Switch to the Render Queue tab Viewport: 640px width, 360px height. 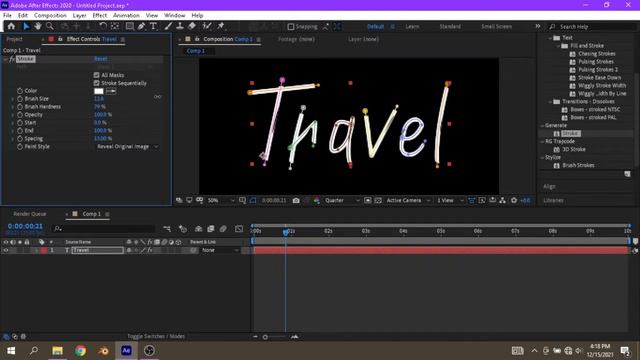[x=30, y=214]
